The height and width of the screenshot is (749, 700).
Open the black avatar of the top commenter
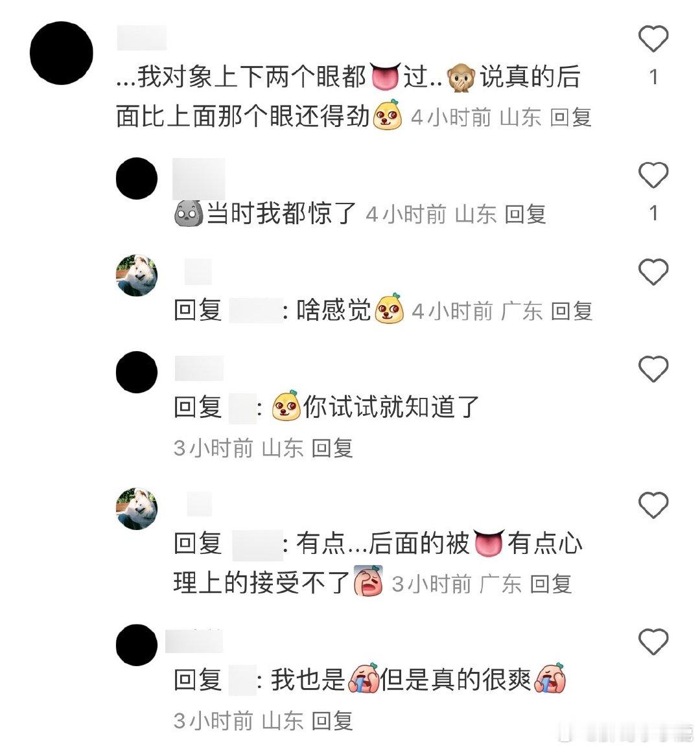pyautogui.click(x=61, y=53)
